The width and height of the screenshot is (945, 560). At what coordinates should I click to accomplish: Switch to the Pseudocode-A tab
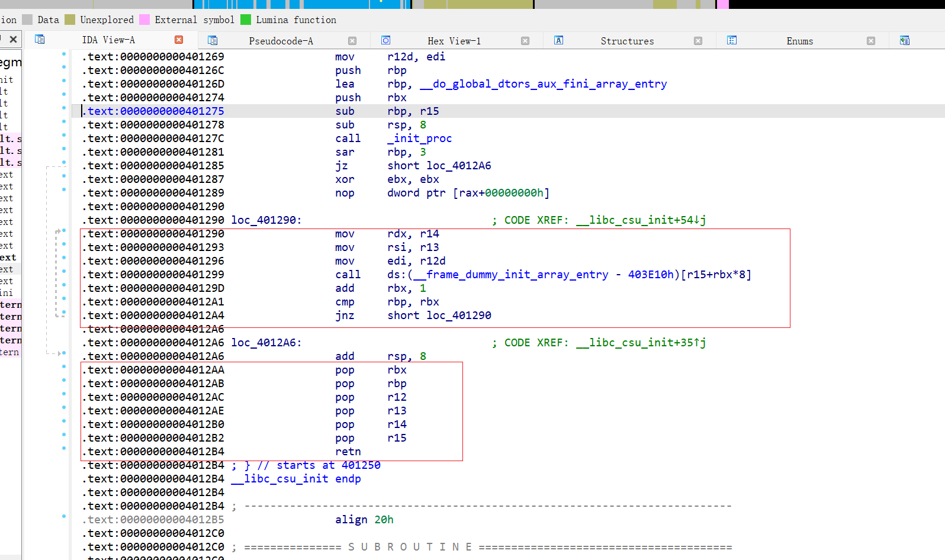pos(281,41)
